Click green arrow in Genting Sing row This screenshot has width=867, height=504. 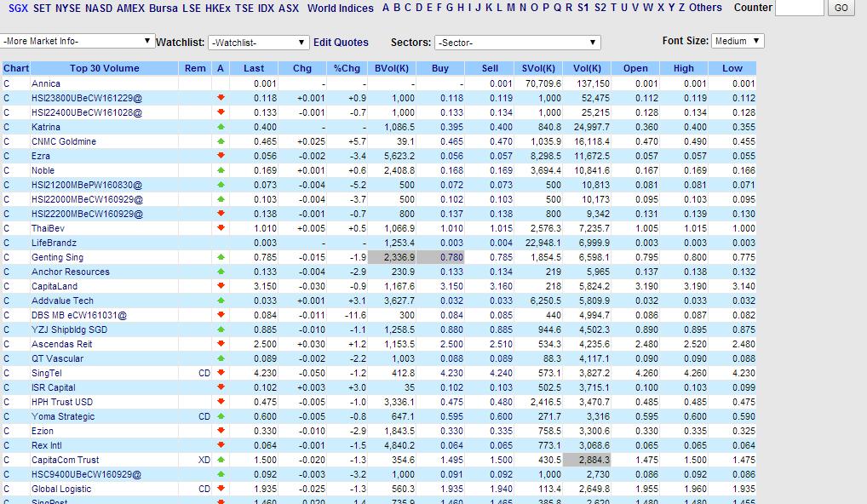(221, 257)
